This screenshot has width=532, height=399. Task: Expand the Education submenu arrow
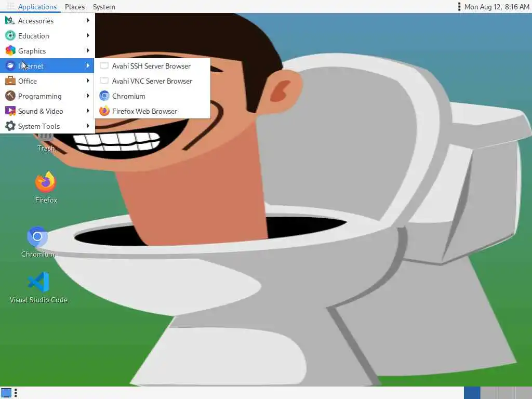tap(88, 35)
